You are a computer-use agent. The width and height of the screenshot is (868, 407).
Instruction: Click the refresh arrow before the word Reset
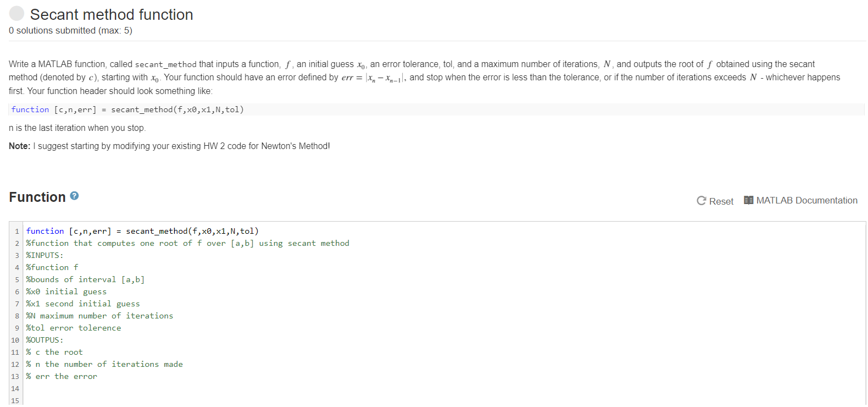(702, 201)
